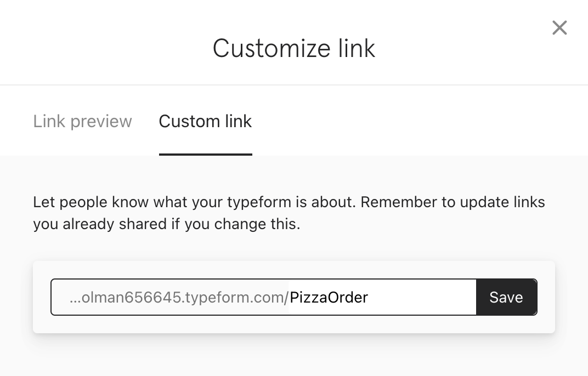Click the blank gray area below the card
588x376 pixels.
294,355
